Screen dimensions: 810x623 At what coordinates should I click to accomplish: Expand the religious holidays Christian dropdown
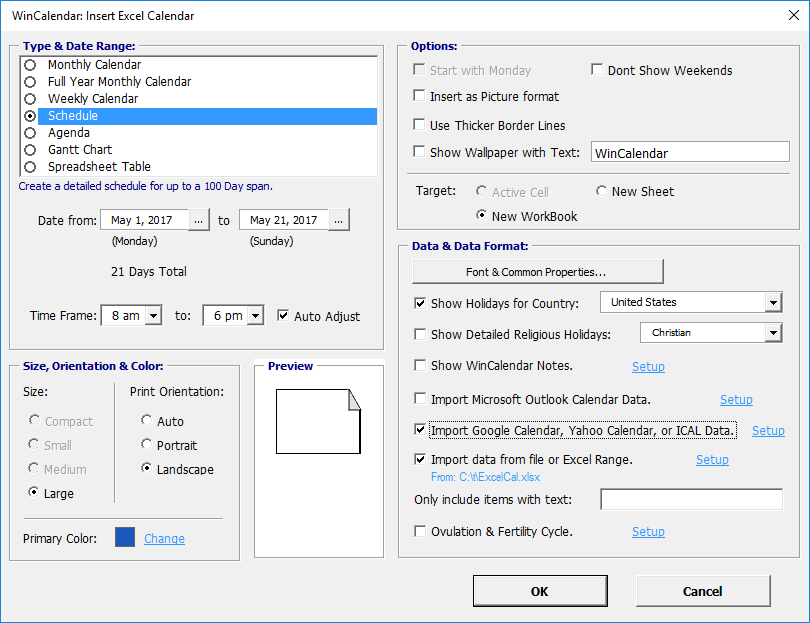click(772, 333)
